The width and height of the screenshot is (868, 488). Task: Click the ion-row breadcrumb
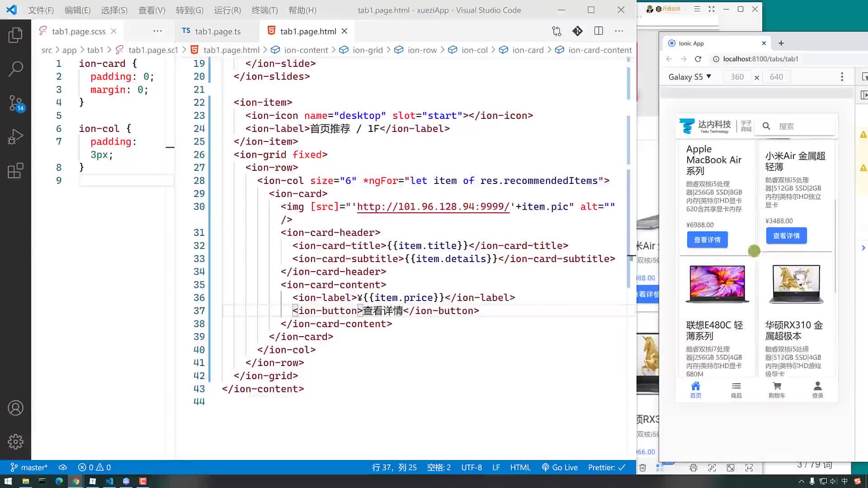[416, 50]
